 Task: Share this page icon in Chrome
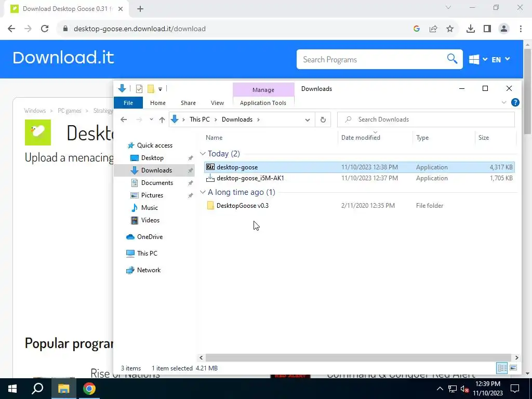(433, 29)
